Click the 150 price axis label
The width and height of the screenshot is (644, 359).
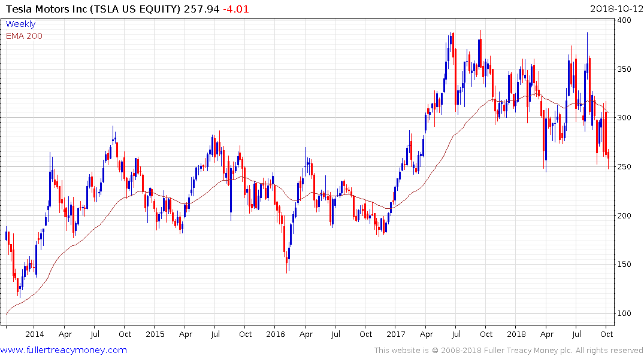point(624,264)
